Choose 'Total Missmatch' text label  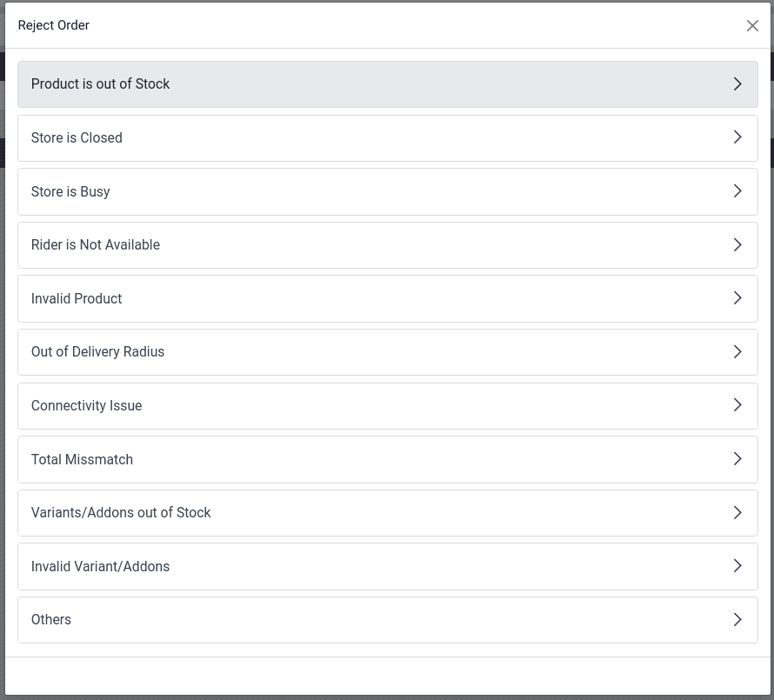(x=82, y=459)
